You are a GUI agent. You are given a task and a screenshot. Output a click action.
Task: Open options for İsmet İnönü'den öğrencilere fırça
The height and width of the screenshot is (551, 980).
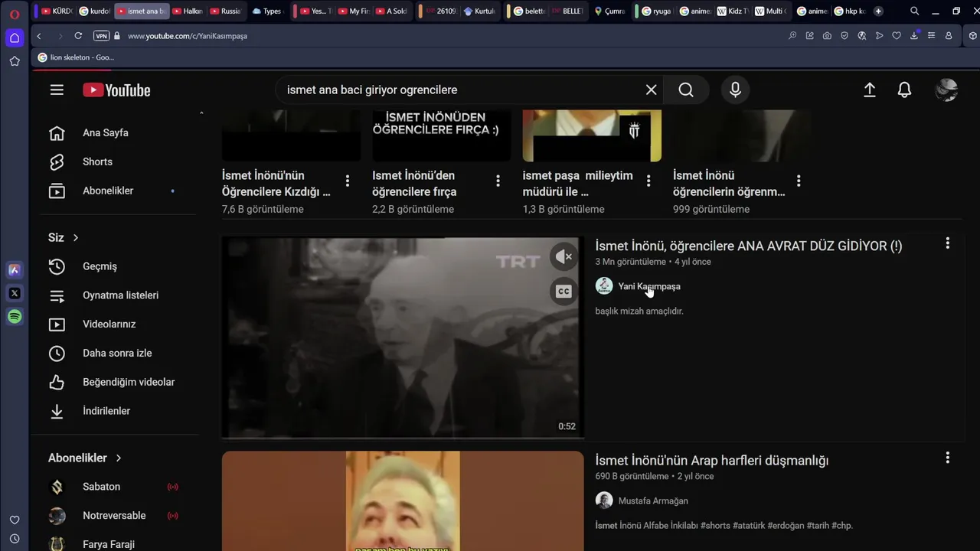[x=498, y=181]
